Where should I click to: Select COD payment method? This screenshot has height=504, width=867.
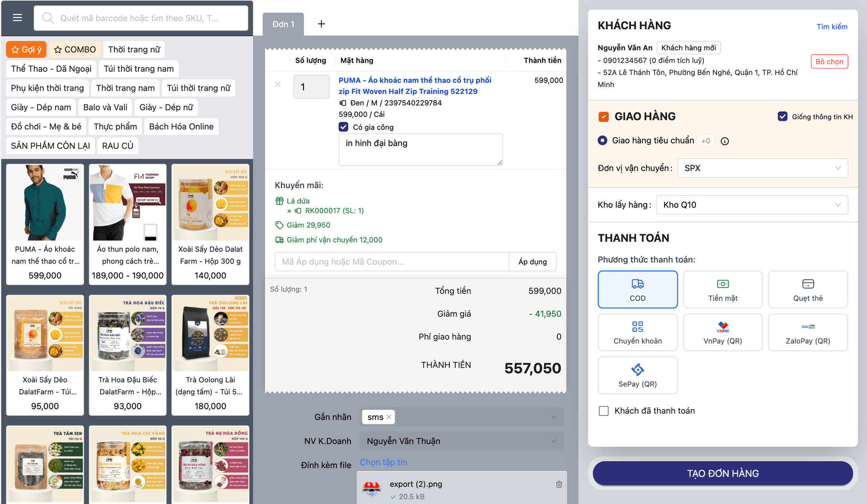[x=637, y=290]
